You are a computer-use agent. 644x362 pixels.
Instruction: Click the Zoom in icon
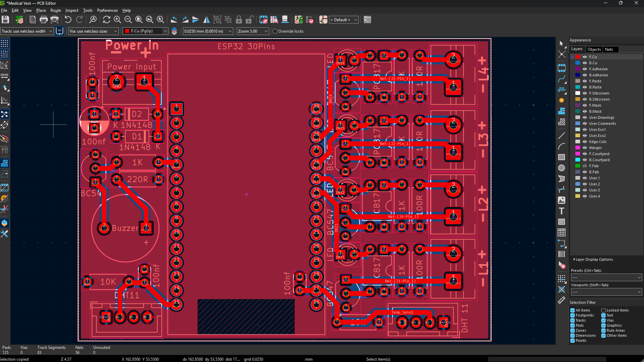pos(117,20)
